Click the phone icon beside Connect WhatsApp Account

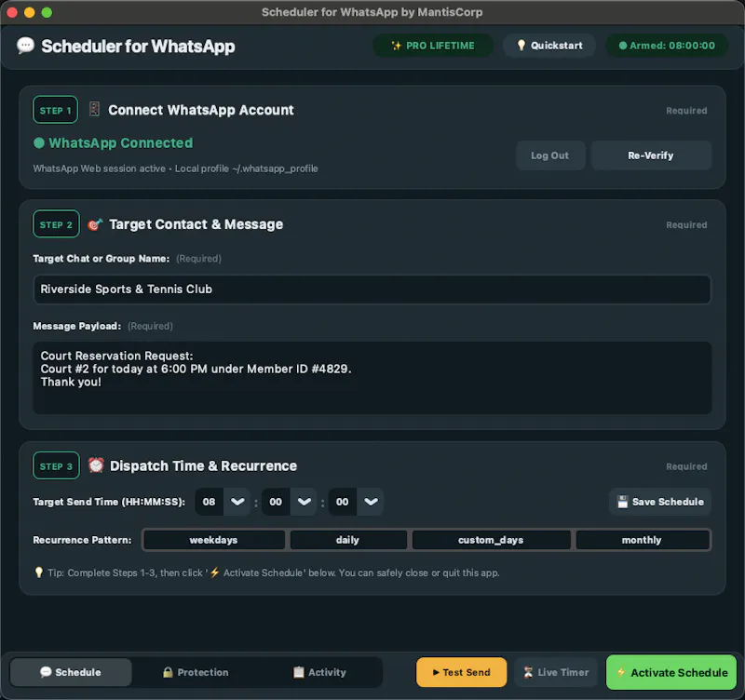coord(94,109)
